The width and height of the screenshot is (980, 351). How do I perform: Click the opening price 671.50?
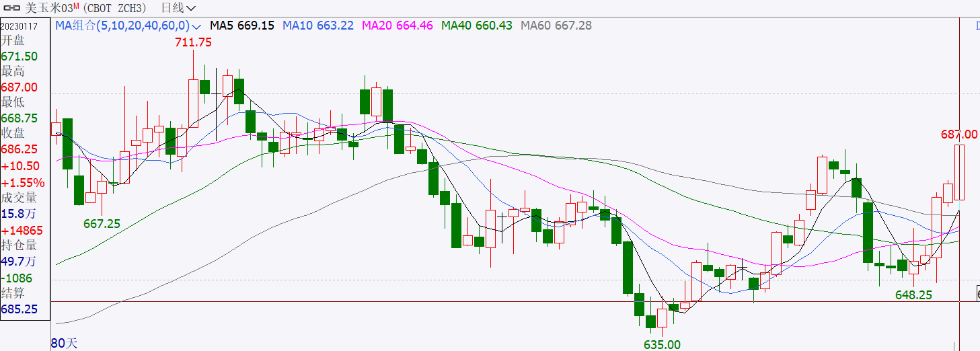(20, 56)
